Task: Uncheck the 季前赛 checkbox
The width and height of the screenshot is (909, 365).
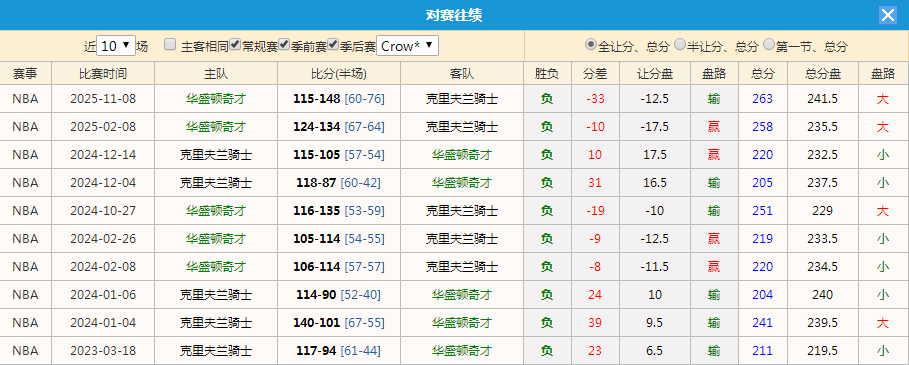Action: coord(284,45)
